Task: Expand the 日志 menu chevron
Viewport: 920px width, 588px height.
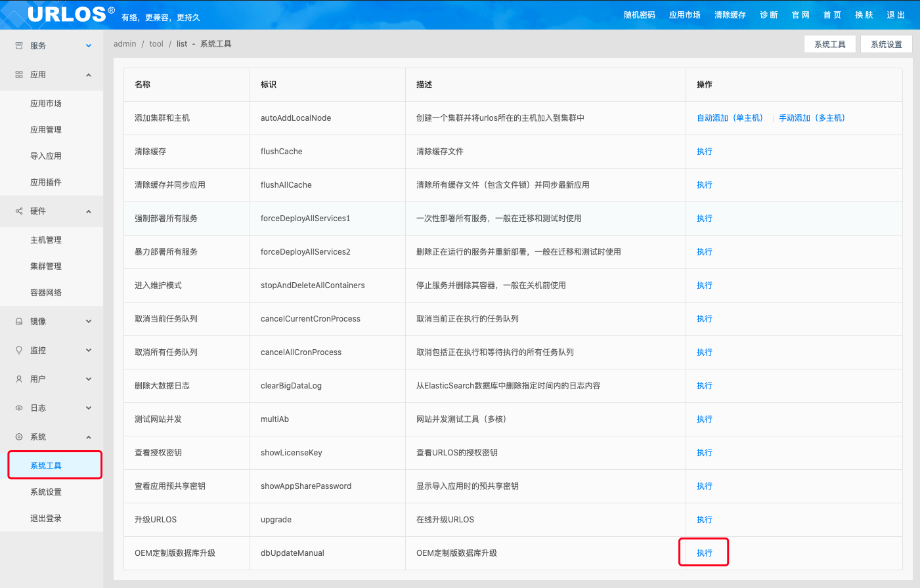Action: coord(89,408)
